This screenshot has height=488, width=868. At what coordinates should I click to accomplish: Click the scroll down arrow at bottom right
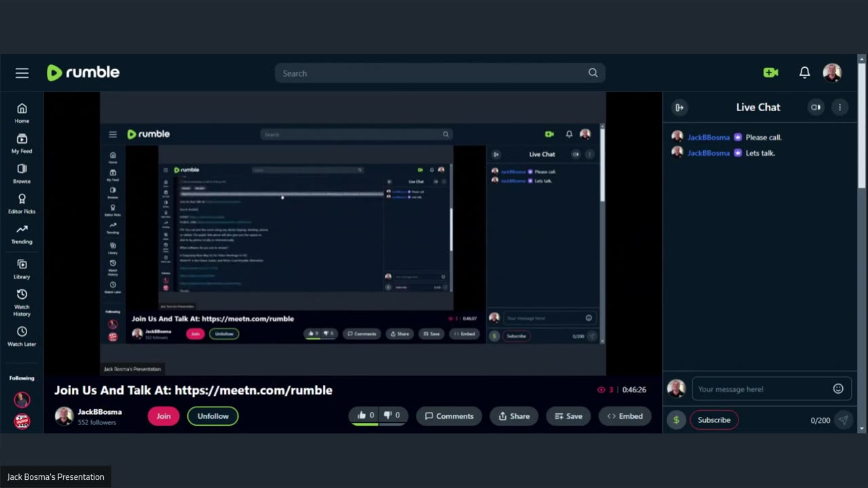pos(862,428)
